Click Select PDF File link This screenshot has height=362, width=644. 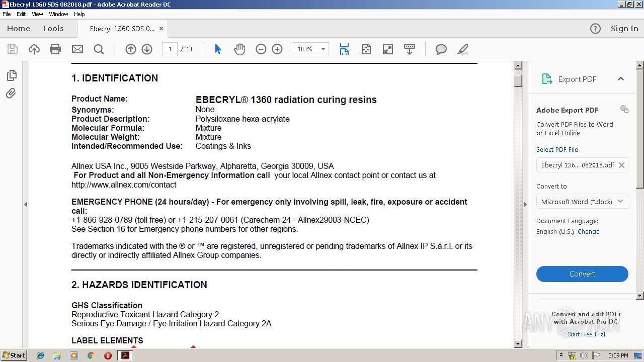point(557,149)
